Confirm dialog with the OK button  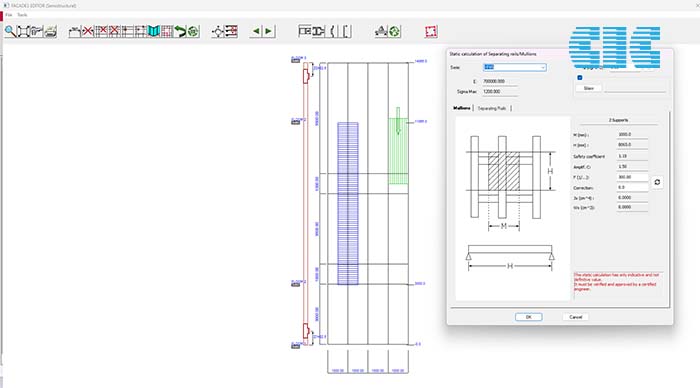tap(529, 317)
